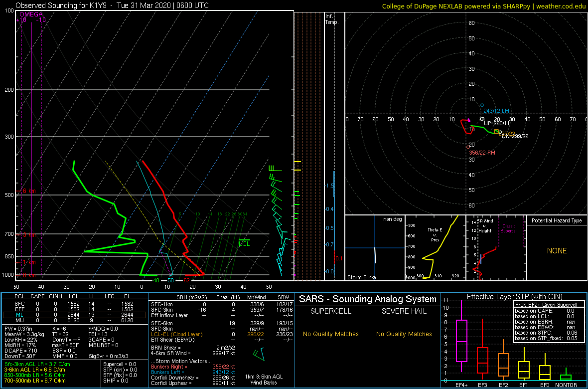Click 'No Quality Matches' under SEVERE HAIL
The height and width of the screenshot is (389, 588).
coord(404,334)
